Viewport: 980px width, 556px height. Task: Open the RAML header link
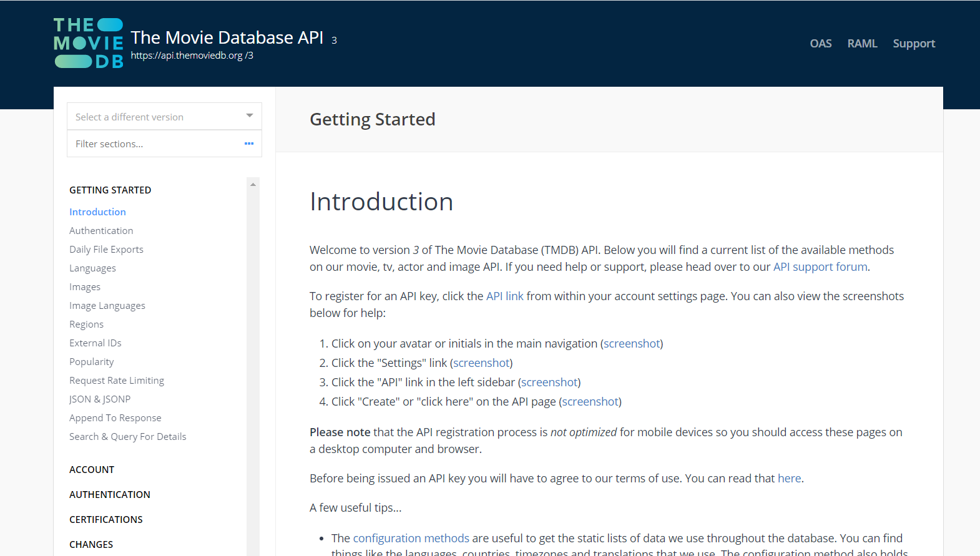pyautogui.click(x=862, y=44)
